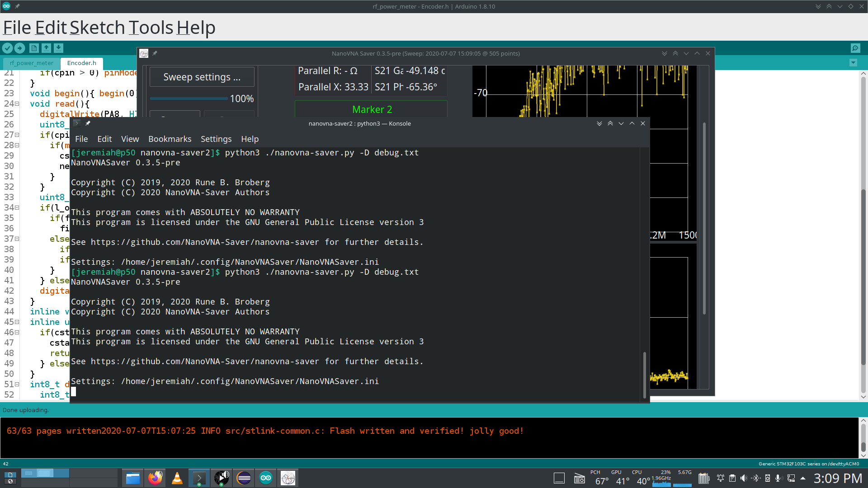868x488 pixels.
Task: Open VLC from the taskbar
Action: (177, 478)
